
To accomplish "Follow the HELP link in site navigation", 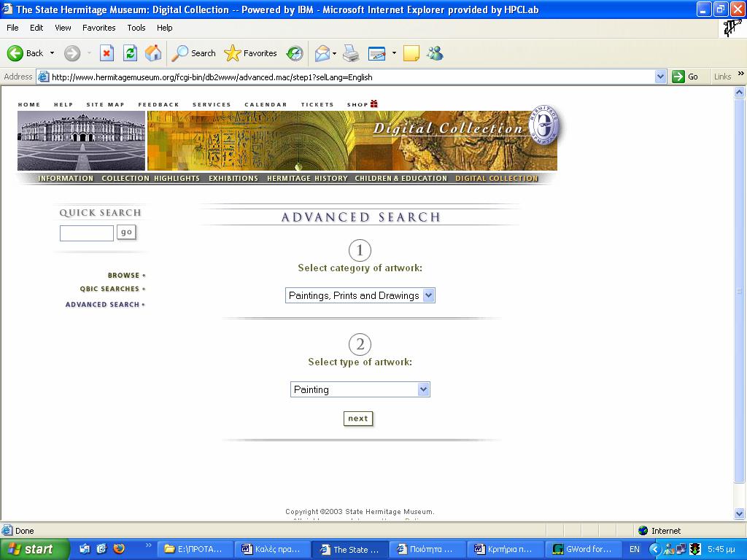I will [63, 104].
